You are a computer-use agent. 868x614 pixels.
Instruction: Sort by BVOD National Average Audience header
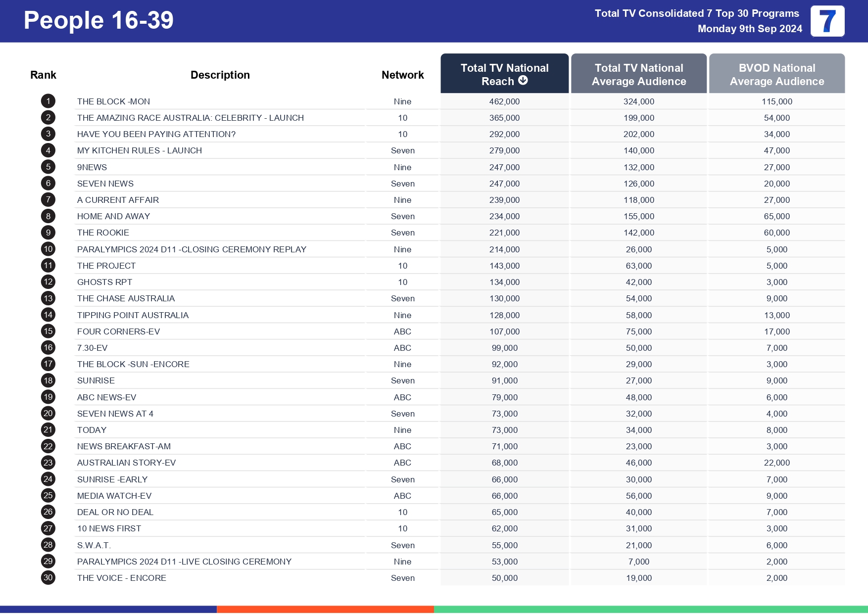pos(777,74)
